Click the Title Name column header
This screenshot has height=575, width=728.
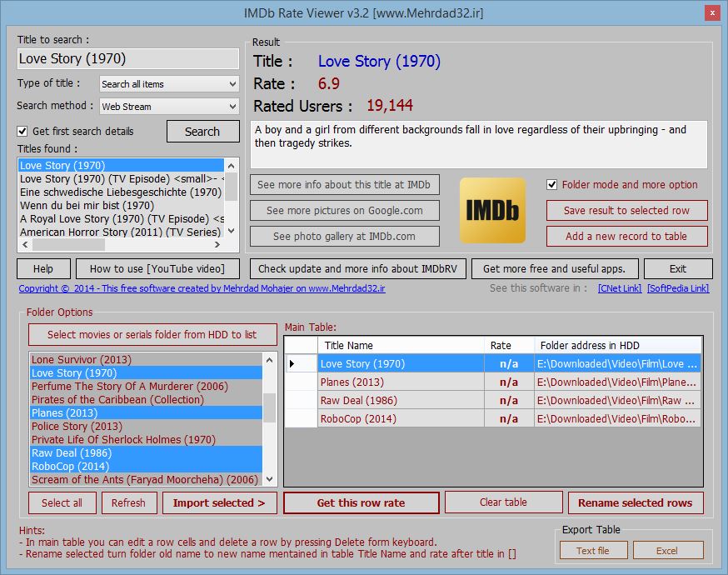click(x=401, y=346)
